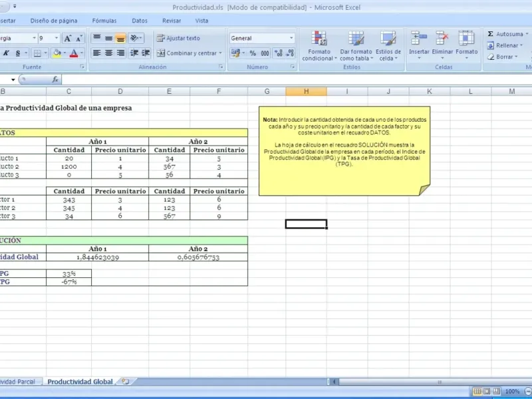The height and width of the screenshot is (399, 532).
Task: Select the Productividad Global sheet tab
Action: 80,382
